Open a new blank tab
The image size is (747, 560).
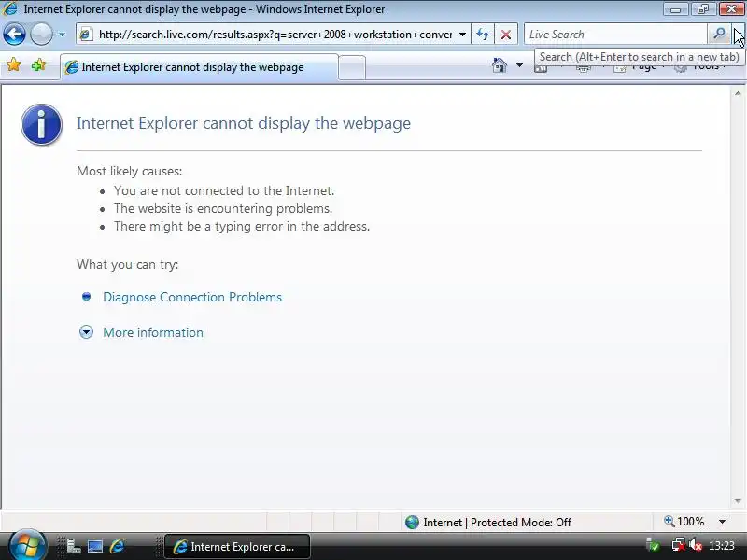click(352, 67)
